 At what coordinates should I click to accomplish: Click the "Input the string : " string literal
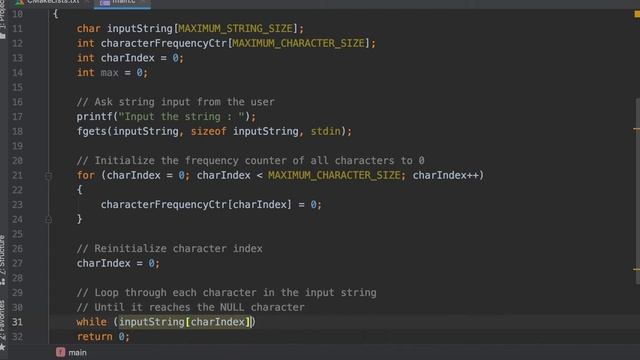tap(181, 117)
